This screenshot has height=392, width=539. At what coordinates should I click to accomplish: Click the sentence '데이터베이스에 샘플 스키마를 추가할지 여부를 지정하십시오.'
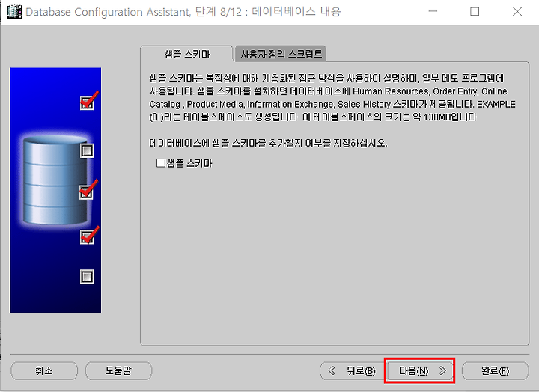pyautogui.click(x=268, y=143)
